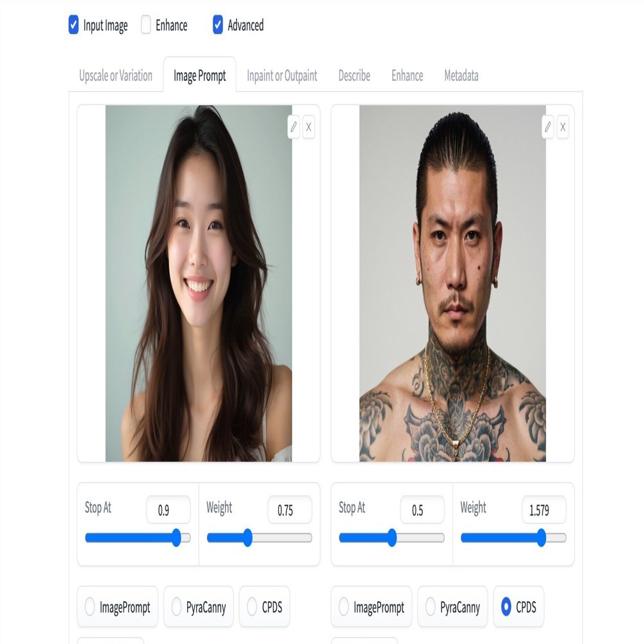This screenshot has height=644, width=644.
Task: Enable the Enhance checkbox
Action: [145, 26]
